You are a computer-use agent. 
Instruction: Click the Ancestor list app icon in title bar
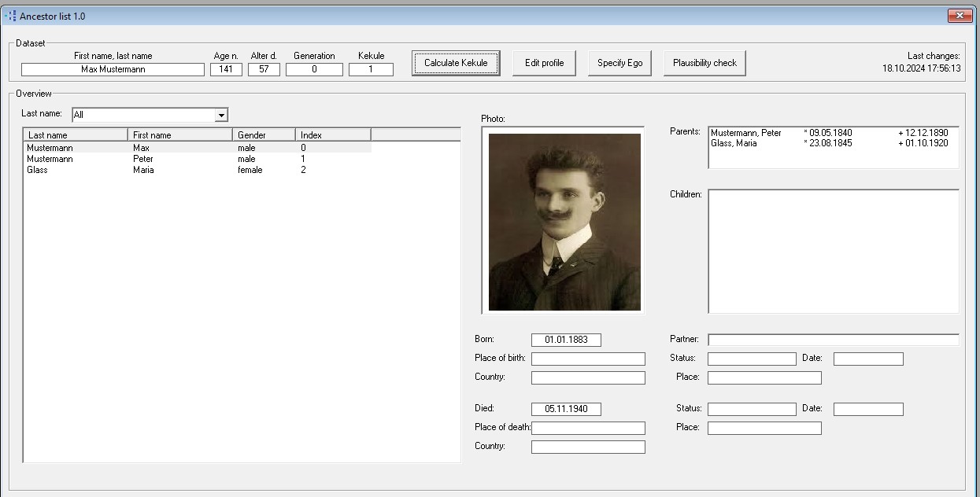pos(10,16)
